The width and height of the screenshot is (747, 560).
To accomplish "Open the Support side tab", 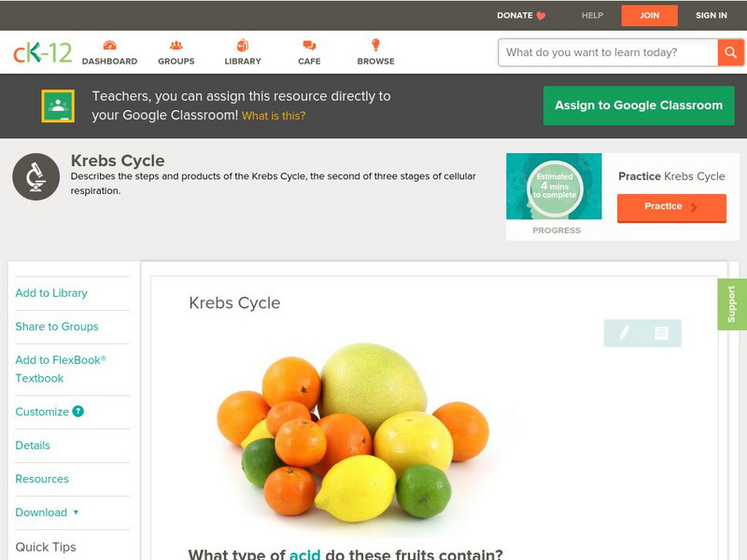I will pos(732,304).
